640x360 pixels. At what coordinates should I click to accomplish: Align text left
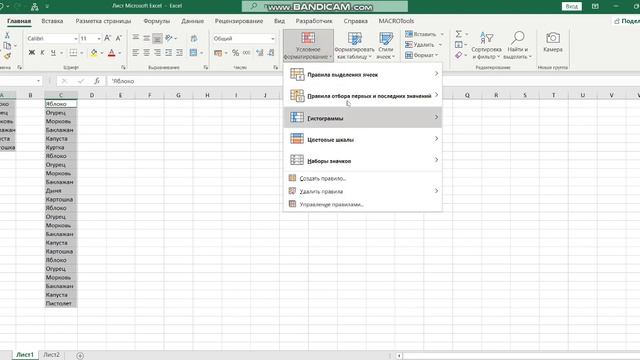point(136,53)
